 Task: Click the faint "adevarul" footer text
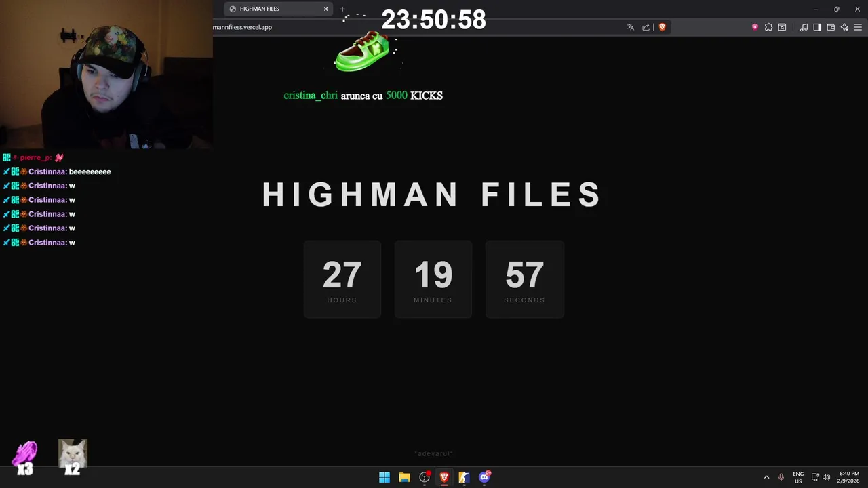click(x=433, y=453)
